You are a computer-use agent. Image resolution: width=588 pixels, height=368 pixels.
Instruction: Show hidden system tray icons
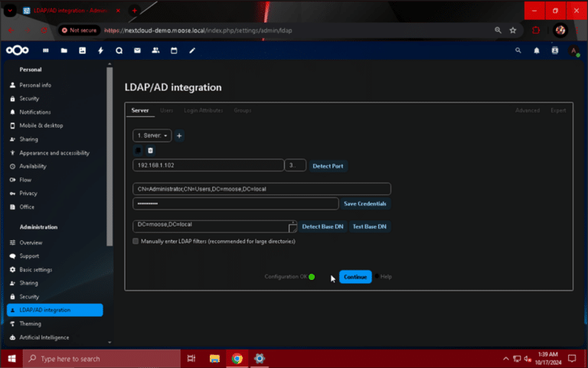point(505,359)
